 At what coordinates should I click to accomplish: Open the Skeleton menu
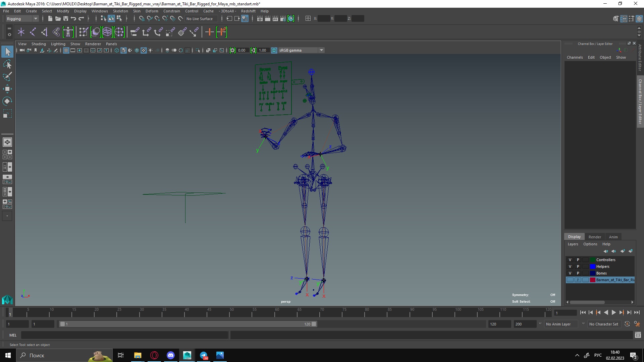pyautogui.click(x=120, y=11)
